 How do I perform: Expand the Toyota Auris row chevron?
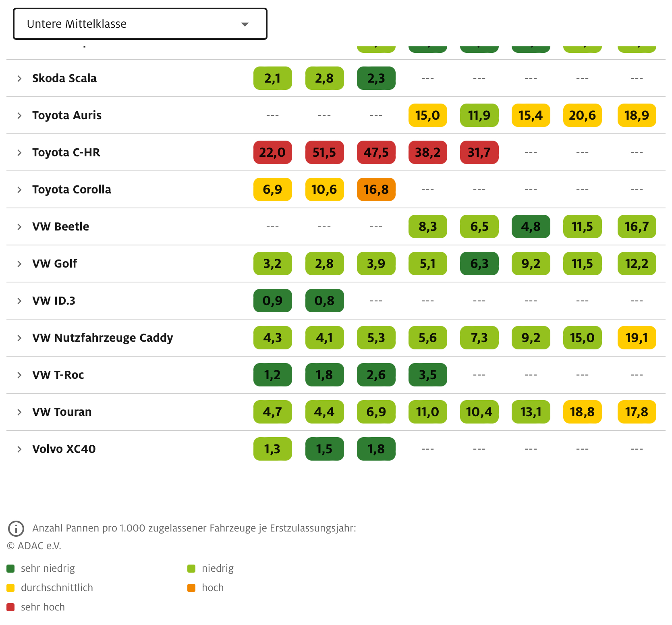click(19, 116)
